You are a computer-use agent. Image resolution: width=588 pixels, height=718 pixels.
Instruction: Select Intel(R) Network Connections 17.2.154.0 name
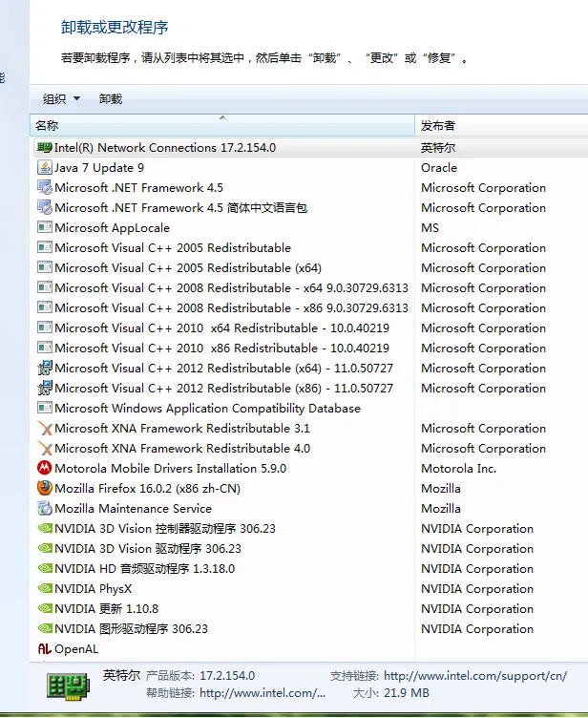coord(165,147)
